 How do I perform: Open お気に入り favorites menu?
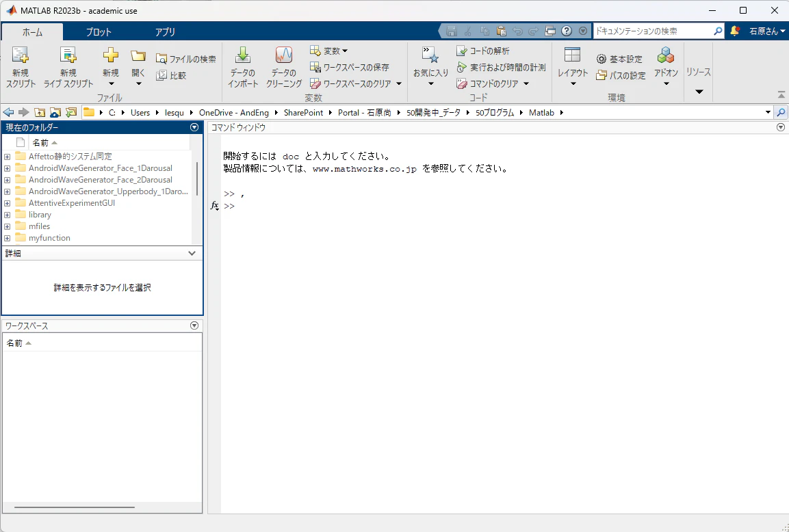[x=430, y=68]
